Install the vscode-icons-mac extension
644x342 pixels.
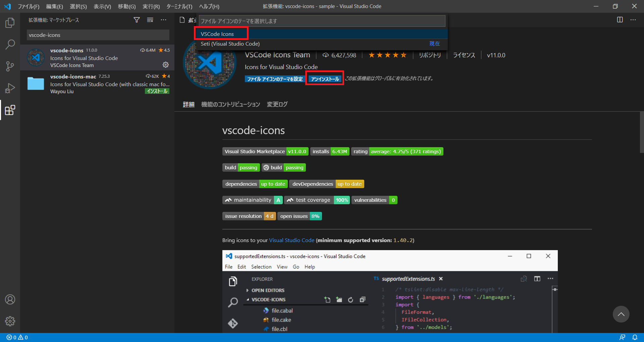(157, 91)
